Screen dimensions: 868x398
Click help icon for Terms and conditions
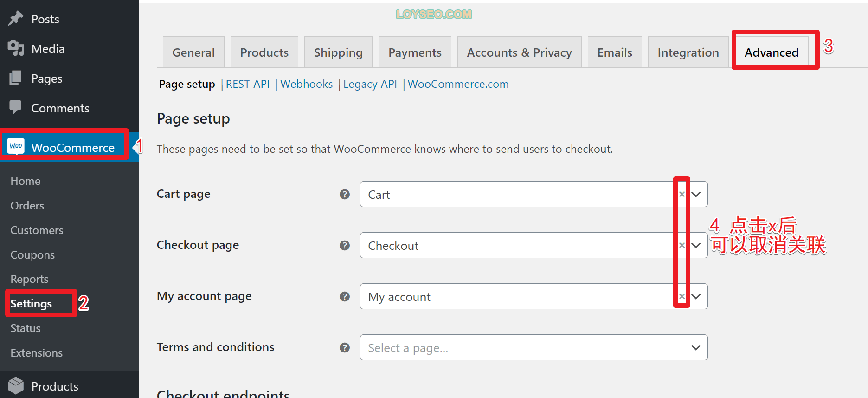coord(345,347)
